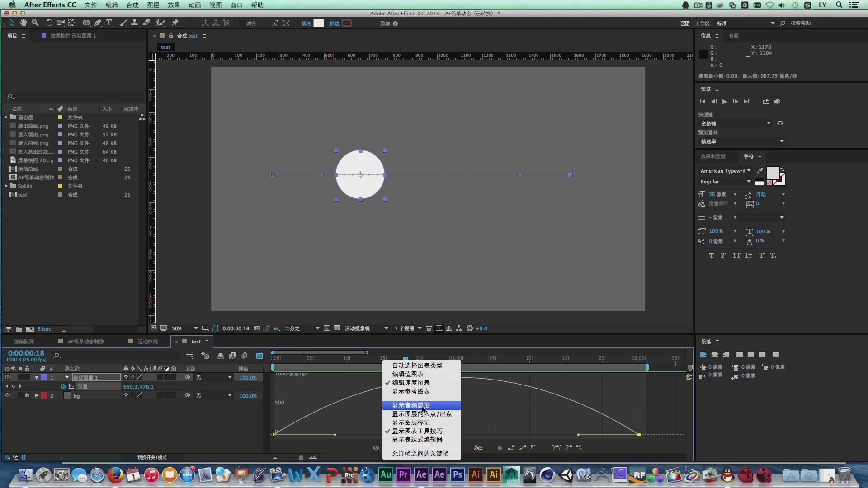Expand the Solids folder in project panel
Image resolution: width=868 pixels, height=488 pixels.
pos(6,186)
